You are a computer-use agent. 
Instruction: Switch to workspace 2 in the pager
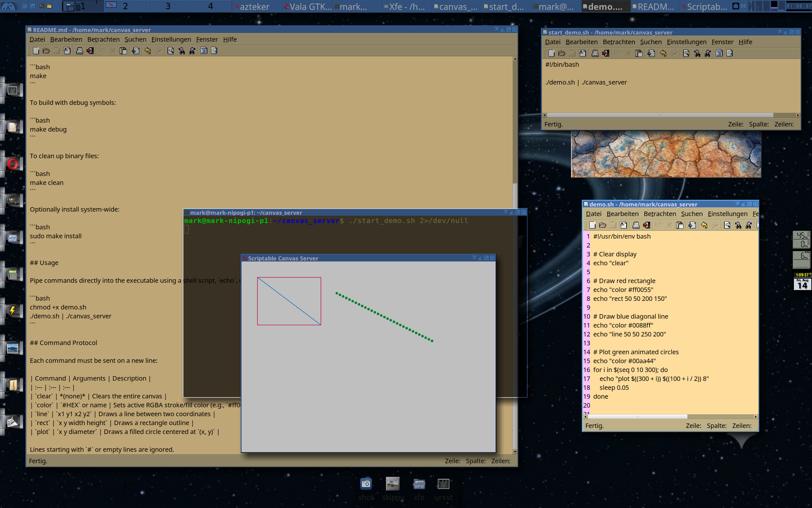(x=125, y=6)
